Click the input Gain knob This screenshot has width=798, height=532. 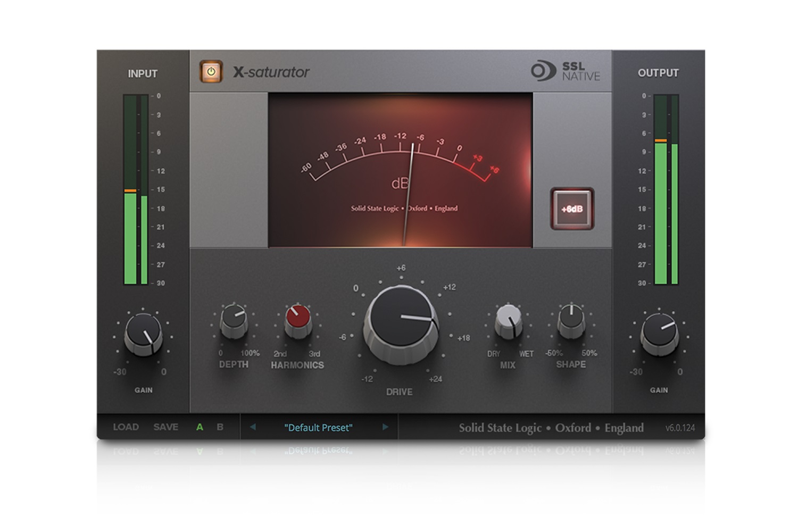click(x=143, y=334)
